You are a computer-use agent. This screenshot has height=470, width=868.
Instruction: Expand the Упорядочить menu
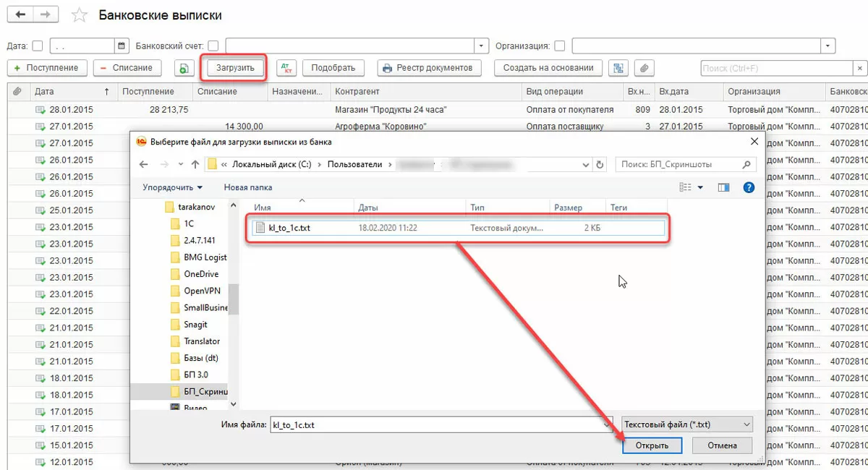(172, 187)
